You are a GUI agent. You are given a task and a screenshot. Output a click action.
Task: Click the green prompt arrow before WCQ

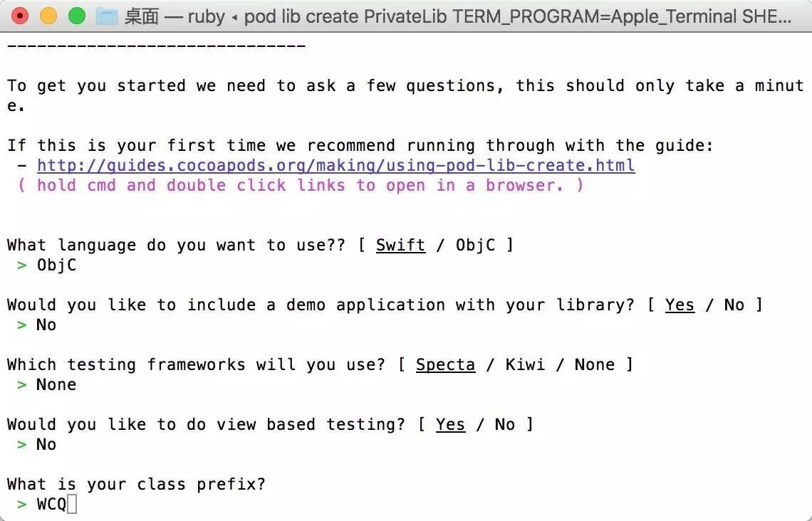22,504
